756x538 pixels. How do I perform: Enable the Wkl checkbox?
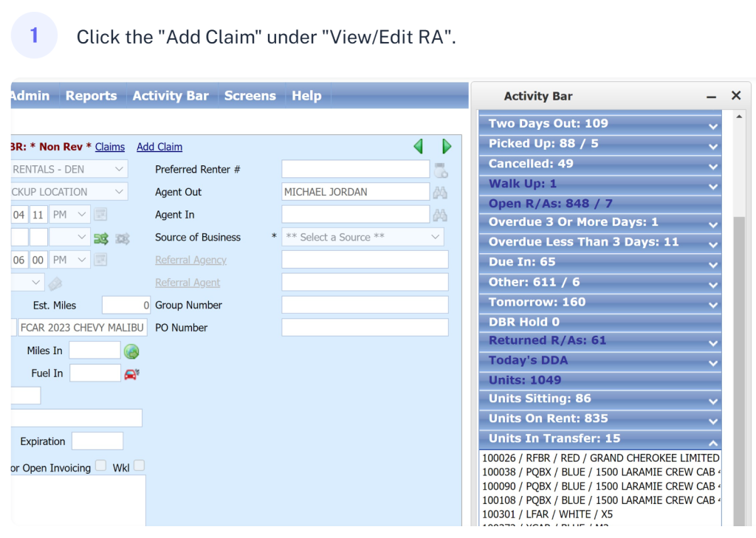(139, 466)
